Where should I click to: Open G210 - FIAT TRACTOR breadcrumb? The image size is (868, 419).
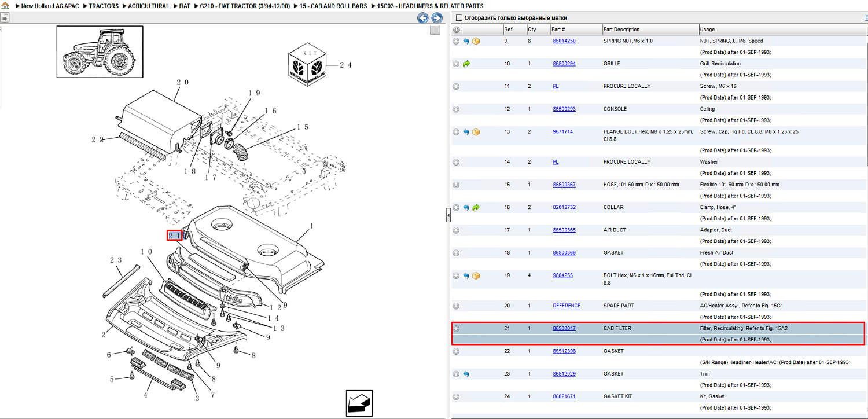pyautogui.click(x=245, y=6)
